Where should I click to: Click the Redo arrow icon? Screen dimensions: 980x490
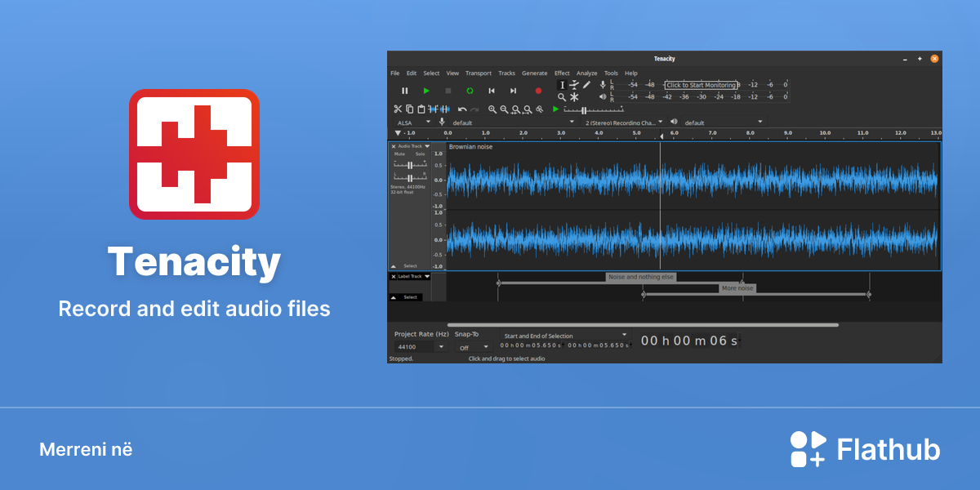pyautogui.click(x=474, y=109)
